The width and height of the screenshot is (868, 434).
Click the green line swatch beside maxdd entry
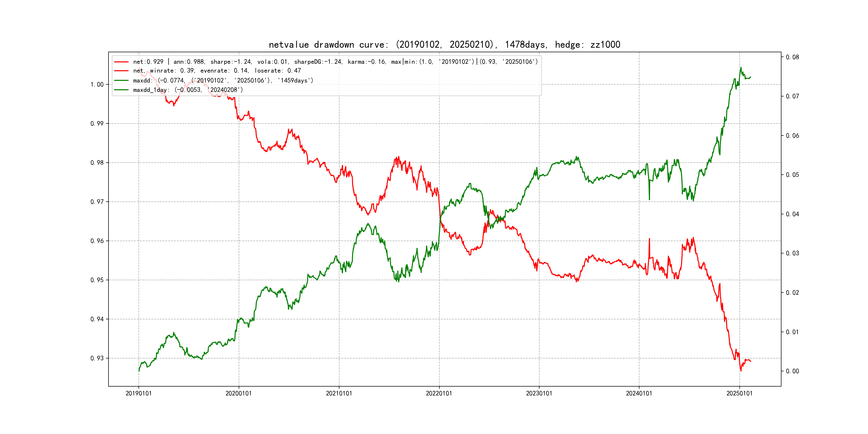click(121, 81)
